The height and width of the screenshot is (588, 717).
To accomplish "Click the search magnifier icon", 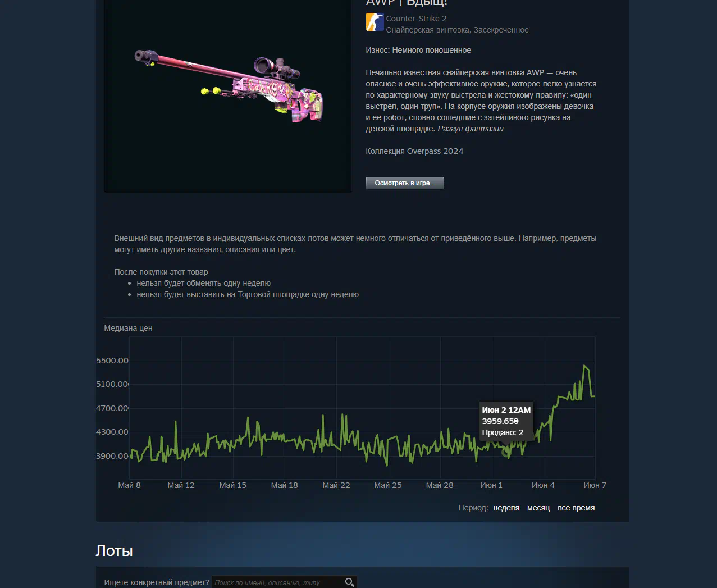I will click(x=350, y=582).
